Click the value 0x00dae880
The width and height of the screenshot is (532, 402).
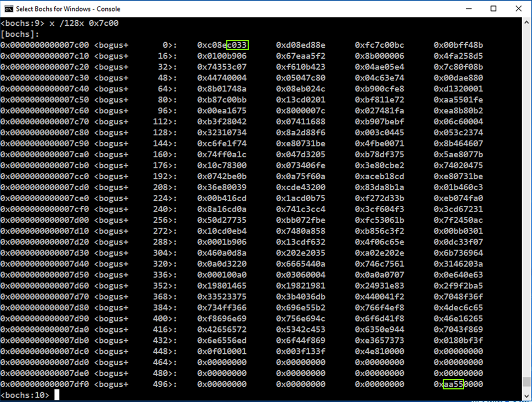[458, 78]
